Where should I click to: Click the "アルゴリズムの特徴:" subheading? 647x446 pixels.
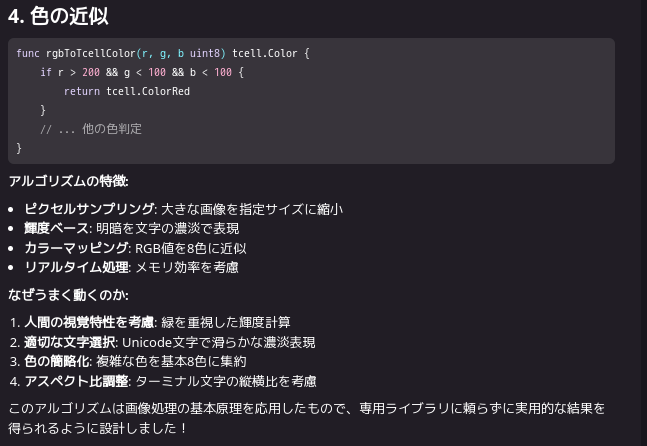click(x=68, y=181)
